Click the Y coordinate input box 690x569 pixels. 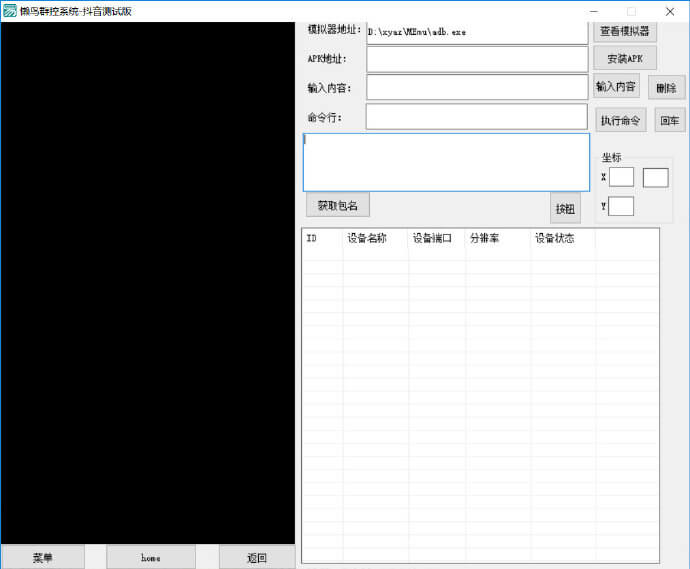621,207
